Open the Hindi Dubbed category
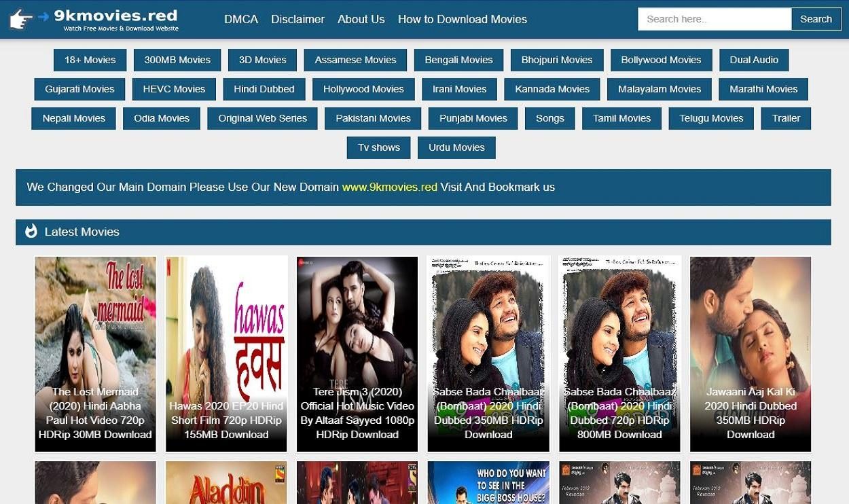This screenshot has width=849, height=504. click(264, 89)
